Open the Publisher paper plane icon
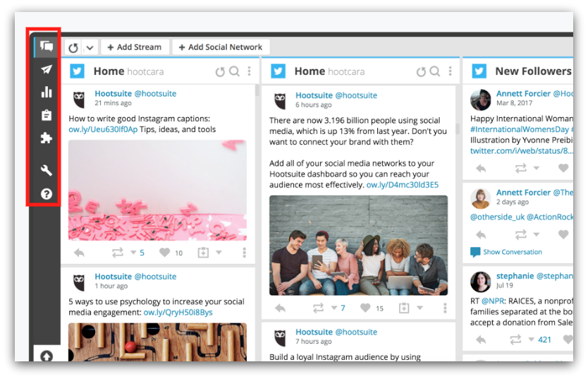This screenshot has height=379, width=588. click(x=47, y=69)
